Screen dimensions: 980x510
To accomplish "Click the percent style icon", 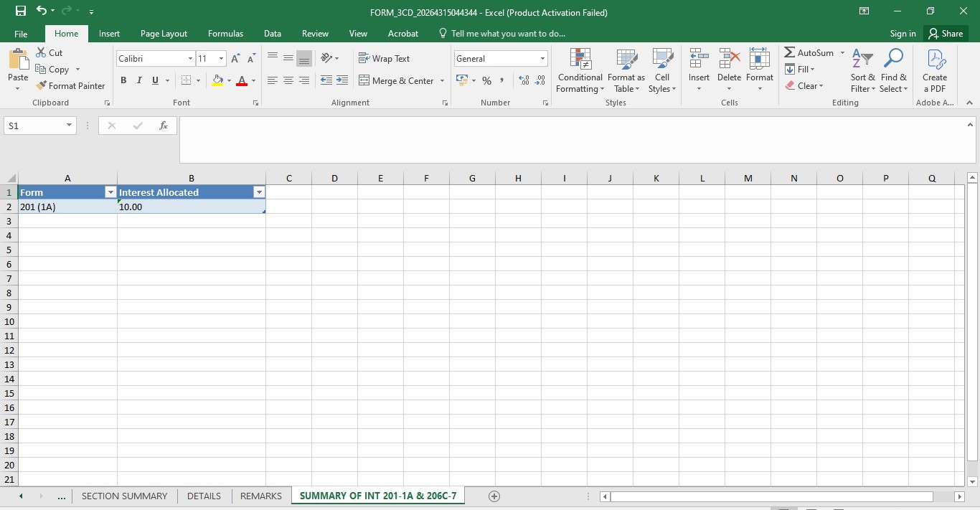I will (486, 80).
